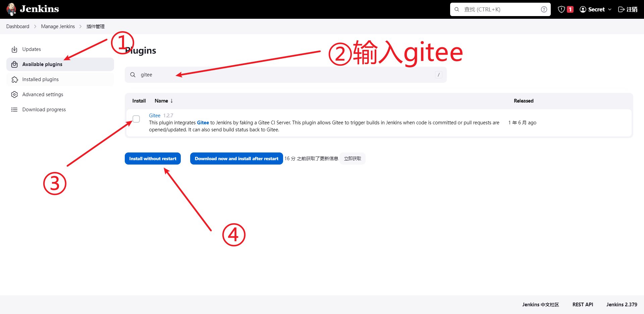644x314 pixels.
Task: Click the search magnifier icon in header
Action: [x=457, y=9]
